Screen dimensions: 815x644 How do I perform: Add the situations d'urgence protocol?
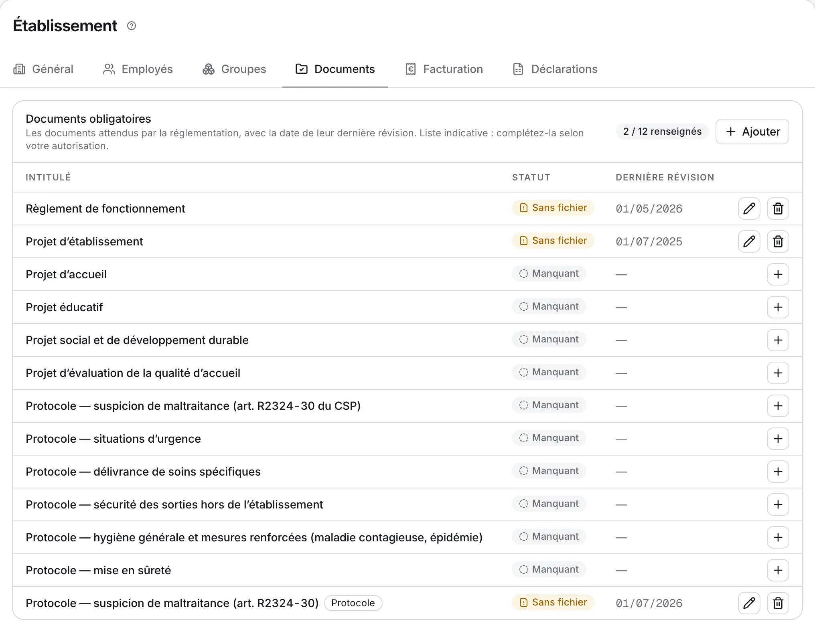pyautogui.click(x=778, y=439)
